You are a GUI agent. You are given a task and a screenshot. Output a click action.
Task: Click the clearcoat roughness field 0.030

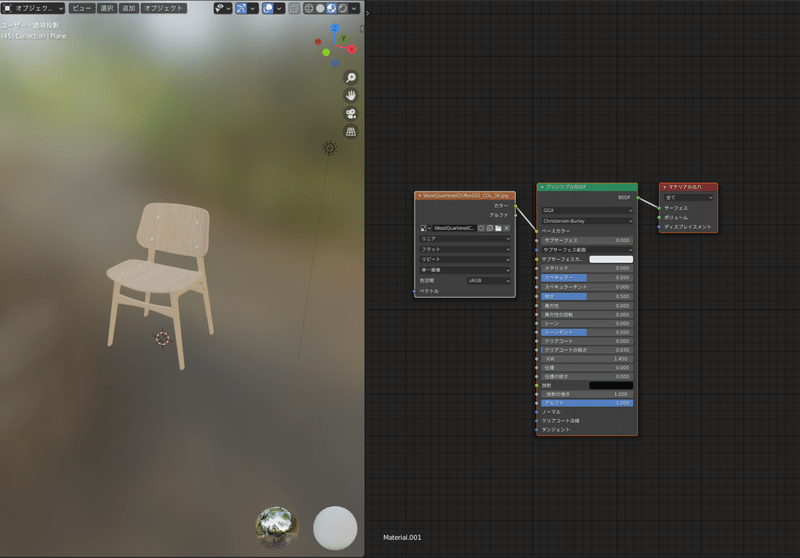tap(587, 350)
